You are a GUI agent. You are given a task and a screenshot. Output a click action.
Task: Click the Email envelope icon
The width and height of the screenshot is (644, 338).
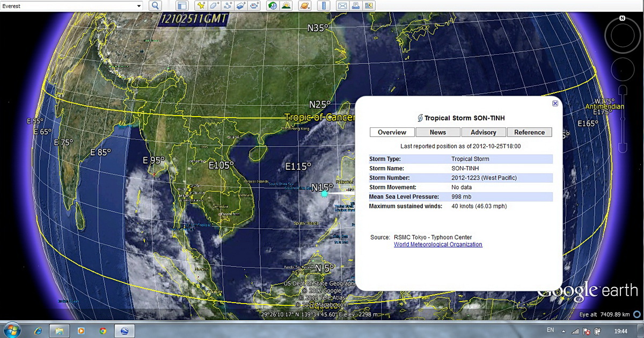click(342, 5)
